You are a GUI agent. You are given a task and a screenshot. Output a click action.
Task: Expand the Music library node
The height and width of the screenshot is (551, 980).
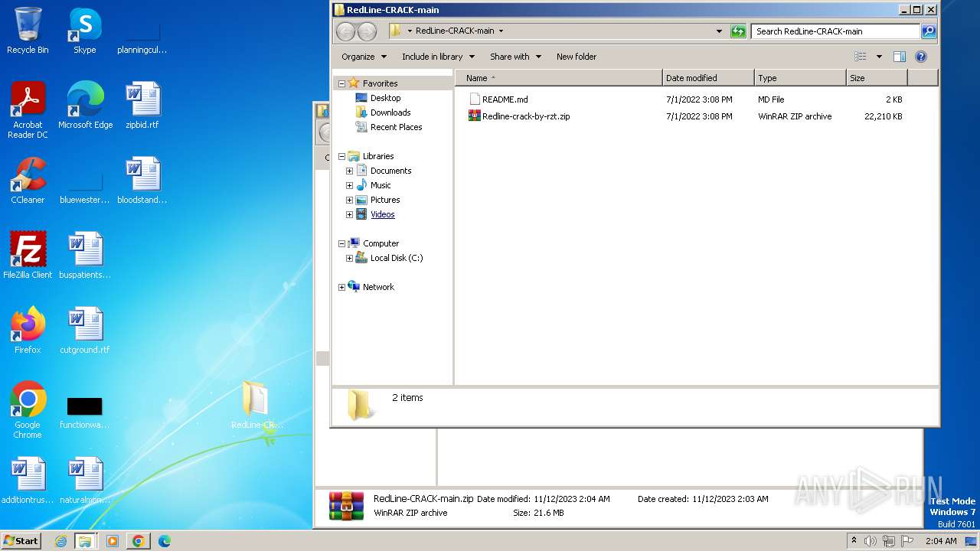click(x=349, y=185)
